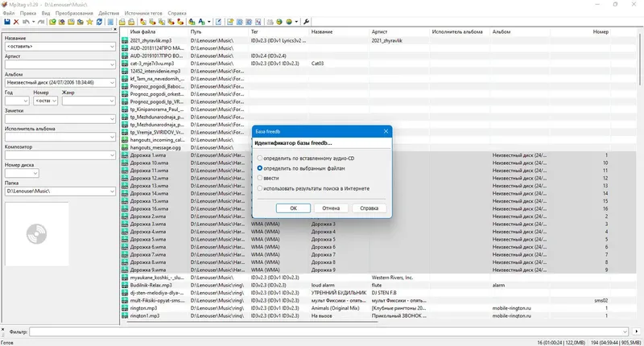Image resolution: width=644 pixels, height=346 pixels.
Task: Click the Справка button in freedb dialog
Action: click(x=369, y=208)
